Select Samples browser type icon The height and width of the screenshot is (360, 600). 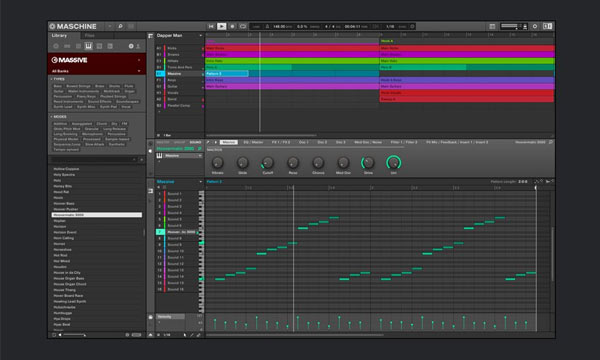click(110, 46)
